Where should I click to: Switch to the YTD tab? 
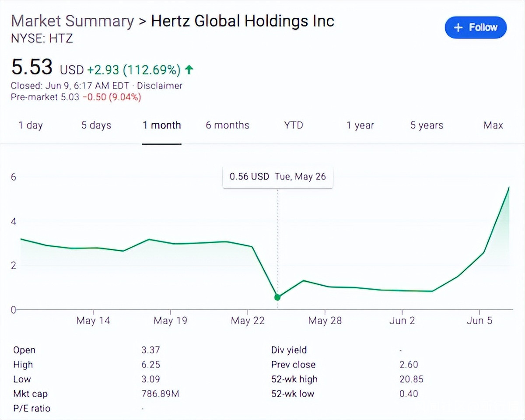click(293, 126)
